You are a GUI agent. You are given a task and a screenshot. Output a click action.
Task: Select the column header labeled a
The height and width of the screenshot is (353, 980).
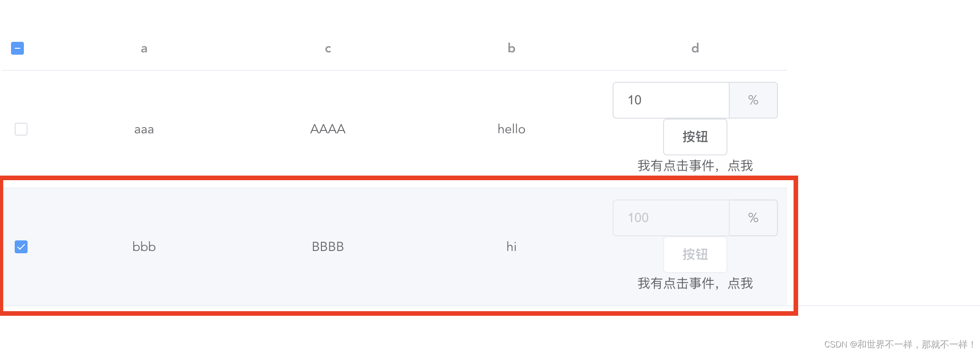(x=144, y=48)
